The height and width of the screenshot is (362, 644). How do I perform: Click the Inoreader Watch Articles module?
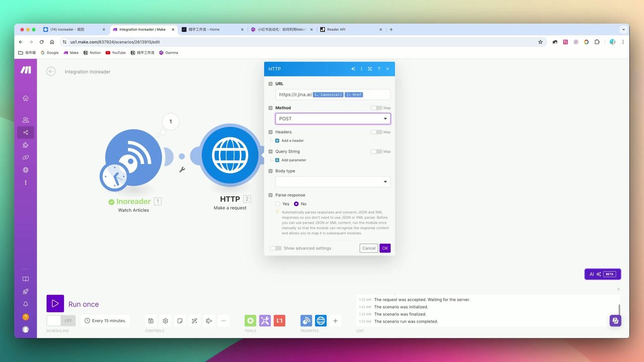click(133, 157)
